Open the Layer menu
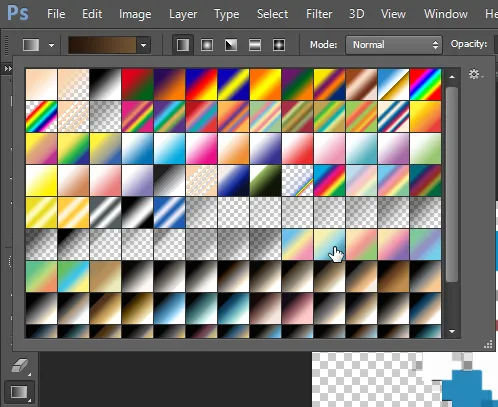The width and height of the screenshot is (498, 407). pyautogui.click(x=183, y=14)
